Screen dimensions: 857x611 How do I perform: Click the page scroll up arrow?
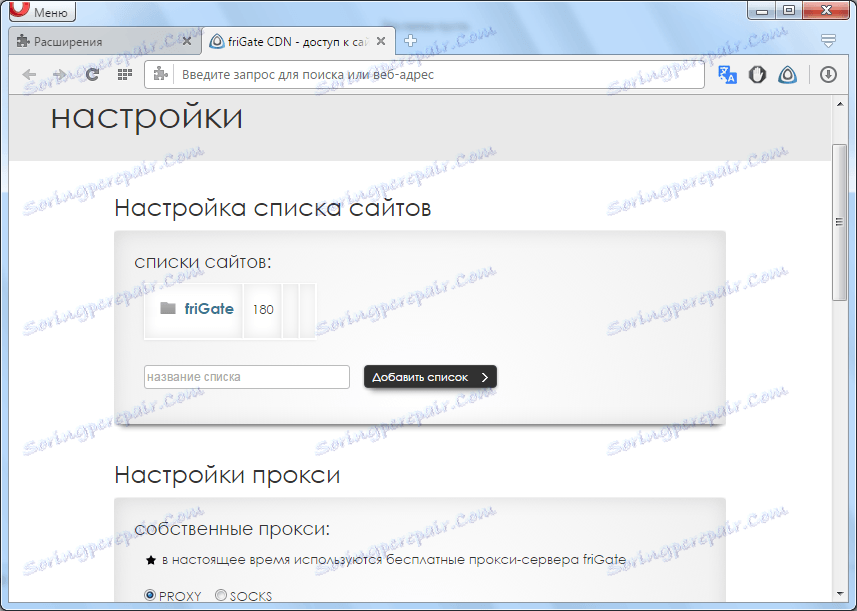840,104
